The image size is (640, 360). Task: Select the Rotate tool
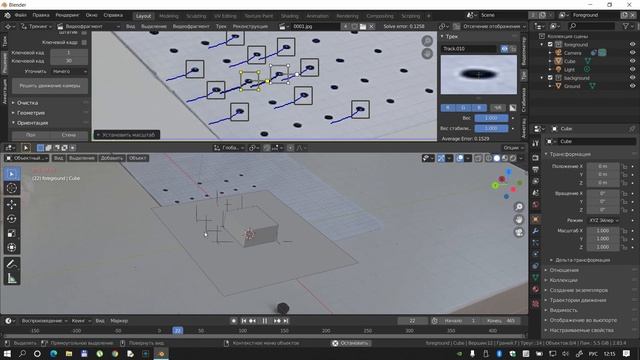pyautogui.click(x=11, y=219)
